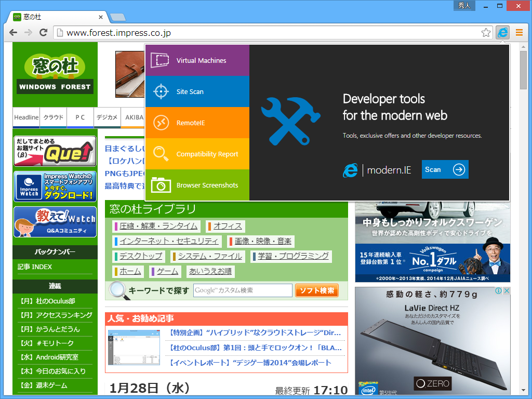The image size is (532, 399).
Task: Click the Google カスタム検索 input field
Action: (x=243, y=290)
